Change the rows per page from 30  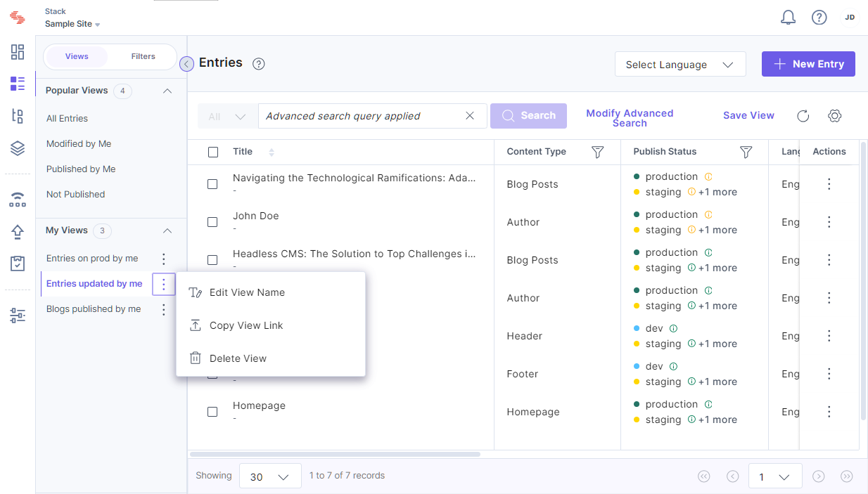pos(270,476)
